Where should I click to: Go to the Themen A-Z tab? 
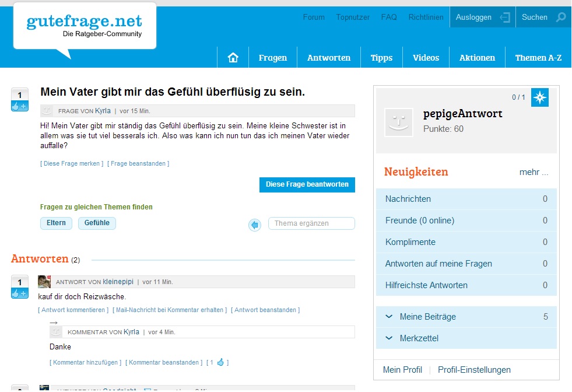point(538,58)
